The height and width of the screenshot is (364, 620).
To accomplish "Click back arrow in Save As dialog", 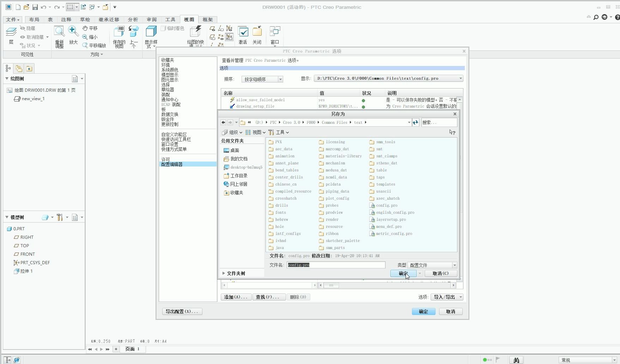I will click(x=223, y=122).
